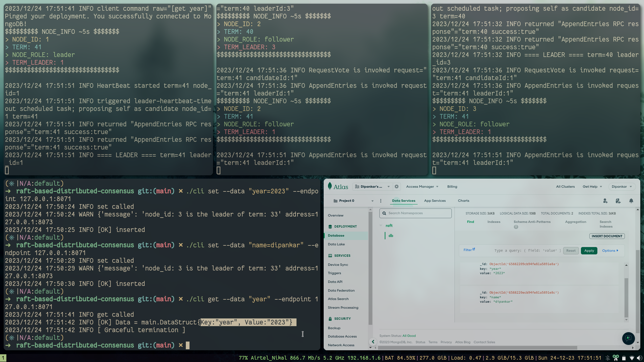This screenshot has width=644, height=362.
Task: Click the Data API sidebar icon
Action: coord(335,282)
